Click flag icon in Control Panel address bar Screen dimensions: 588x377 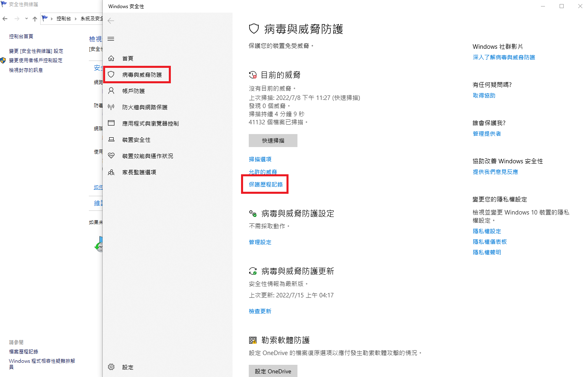click(x=45, y=18)
